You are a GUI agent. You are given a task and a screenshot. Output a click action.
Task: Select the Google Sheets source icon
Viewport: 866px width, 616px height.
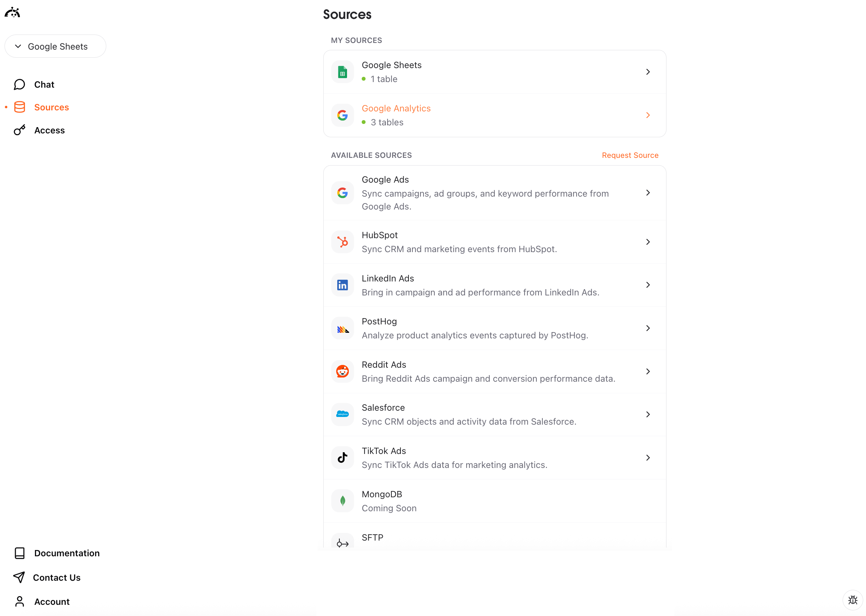[x=342, y=71]
